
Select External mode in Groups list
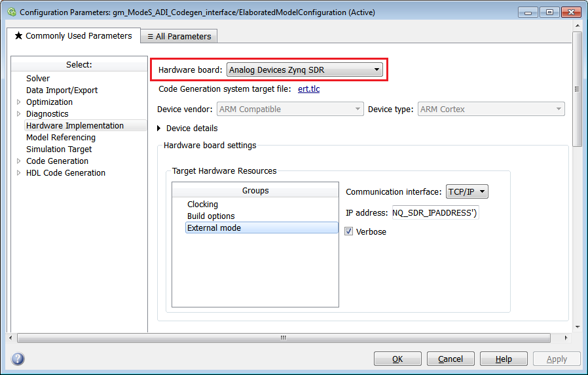(262, 227)
